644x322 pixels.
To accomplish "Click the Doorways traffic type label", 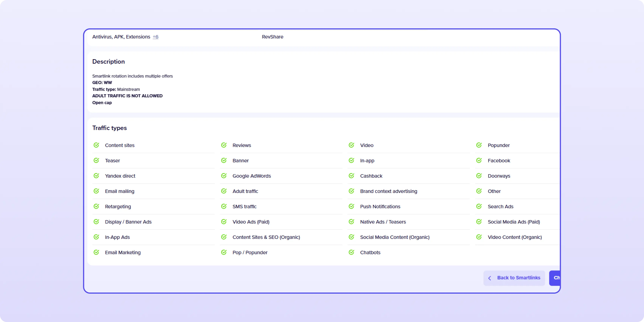I will [499, 176].
